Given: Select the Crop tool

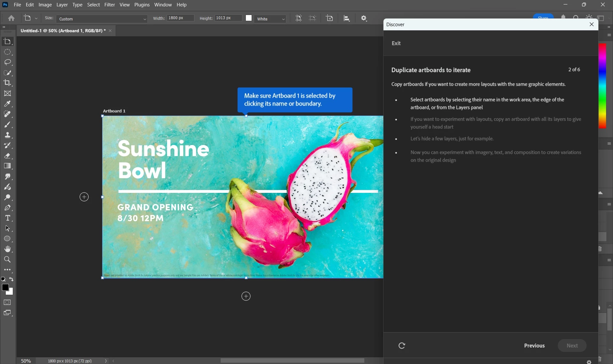Looking at the screenshot, I should 7,83.
